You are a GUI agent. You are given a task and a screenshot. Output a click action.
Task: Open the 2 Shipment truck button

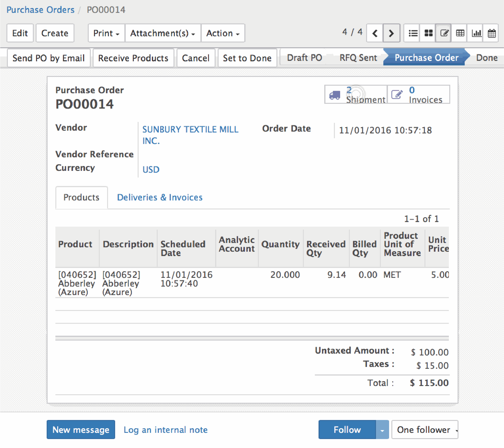point(356,94)
